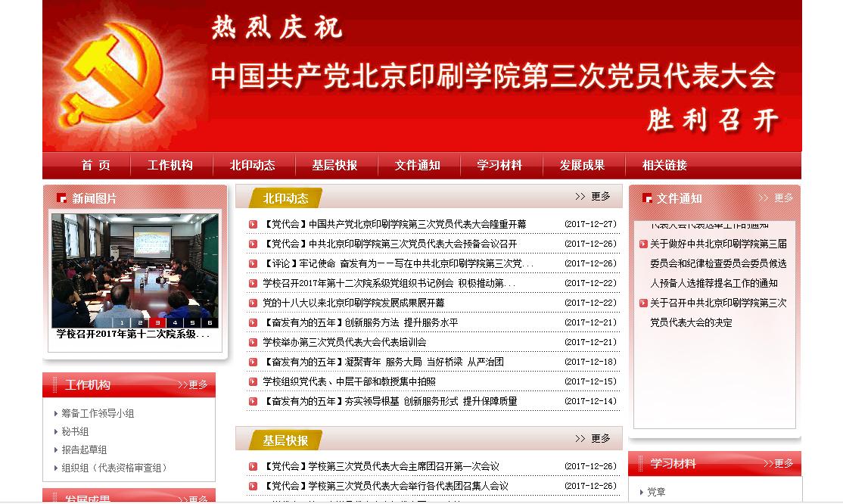Click the red arrow icon before 凝聚青年 article
The width and height of the screenshot is (843, 504).
tap(253, 362)
